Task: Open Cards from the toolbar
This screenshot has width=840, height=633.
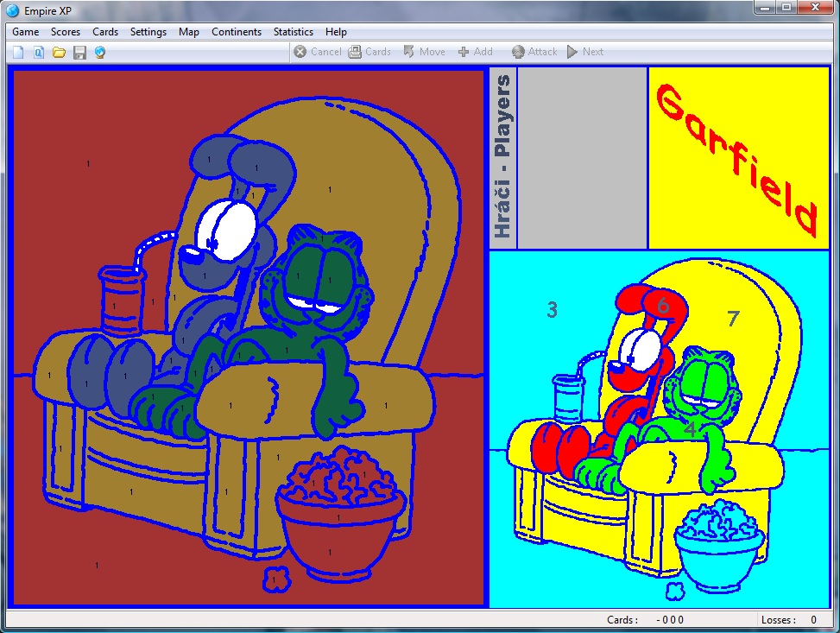Action: 369,52
